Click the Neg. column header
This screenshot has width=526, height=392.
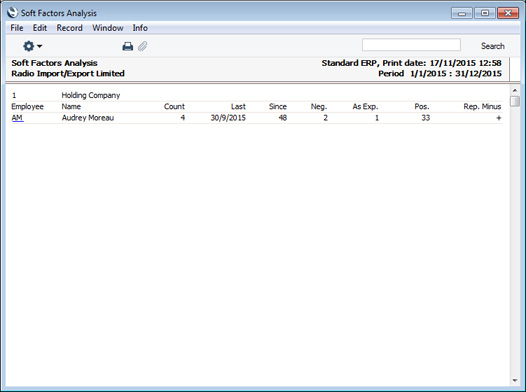click(x=319, y=106)
